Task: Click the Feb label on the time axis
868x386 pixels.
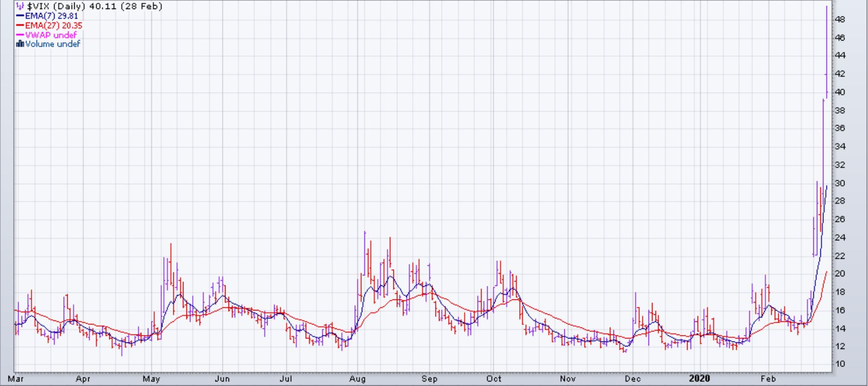Action: pos(768,379)
